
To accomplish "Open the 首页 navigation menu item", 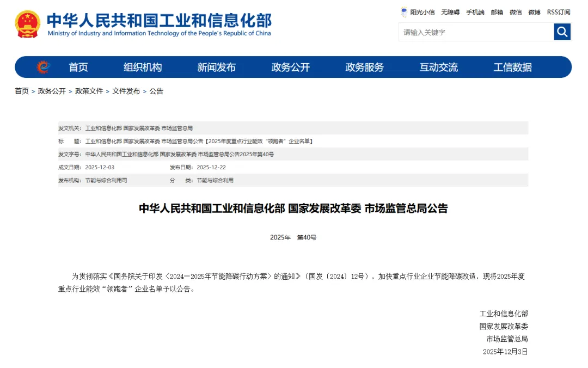I will pos(78,67).
